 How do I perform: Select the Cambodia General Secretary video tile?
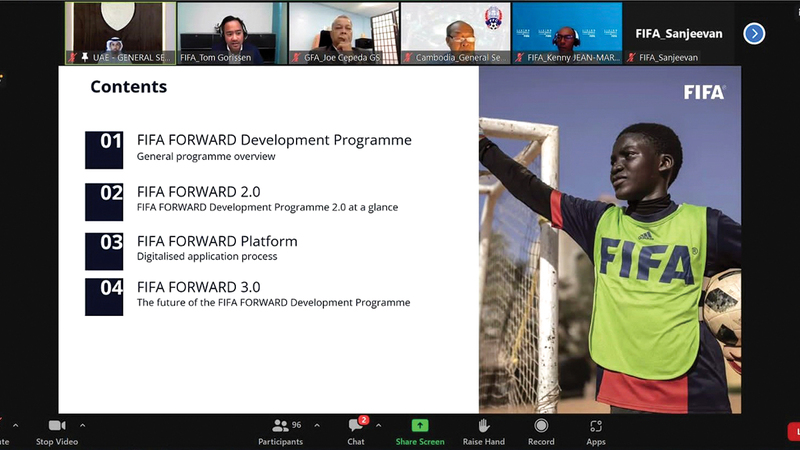click(x=456, y=32)
